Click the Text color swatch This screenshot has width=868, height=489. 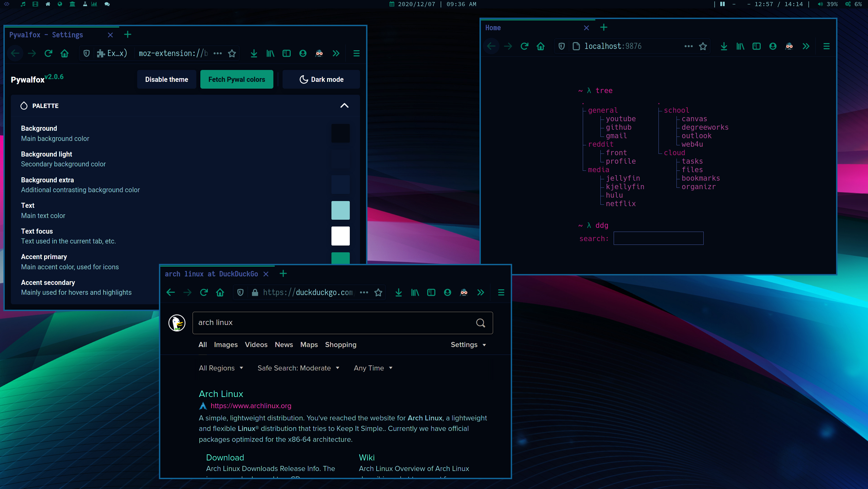tap(340, 210)
